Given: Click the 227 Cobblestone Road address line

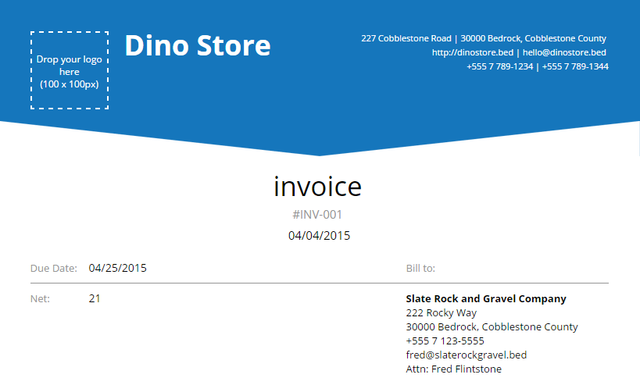Looking at the screenshot, I should tap(483, 38).
